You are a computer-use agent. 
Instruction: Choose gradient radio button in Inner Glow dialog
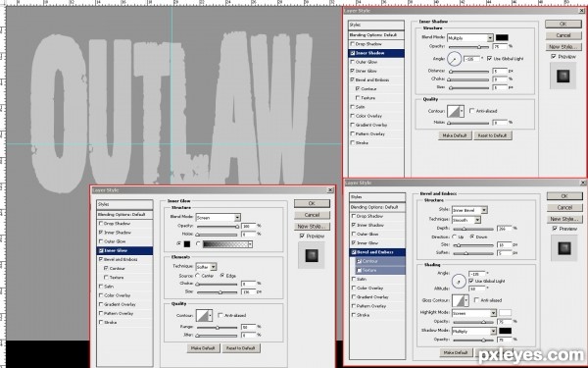click(x=198, y=244)
